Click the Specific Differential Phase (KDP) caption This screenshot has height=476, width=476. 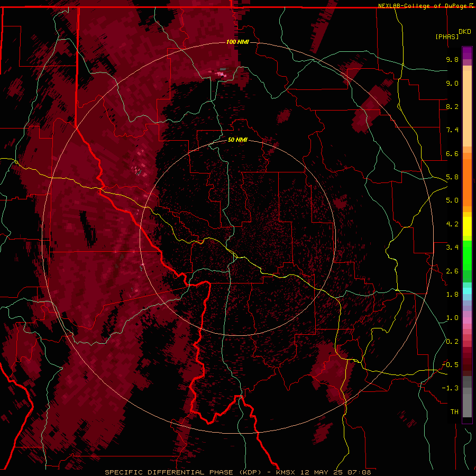click(183, 472)
